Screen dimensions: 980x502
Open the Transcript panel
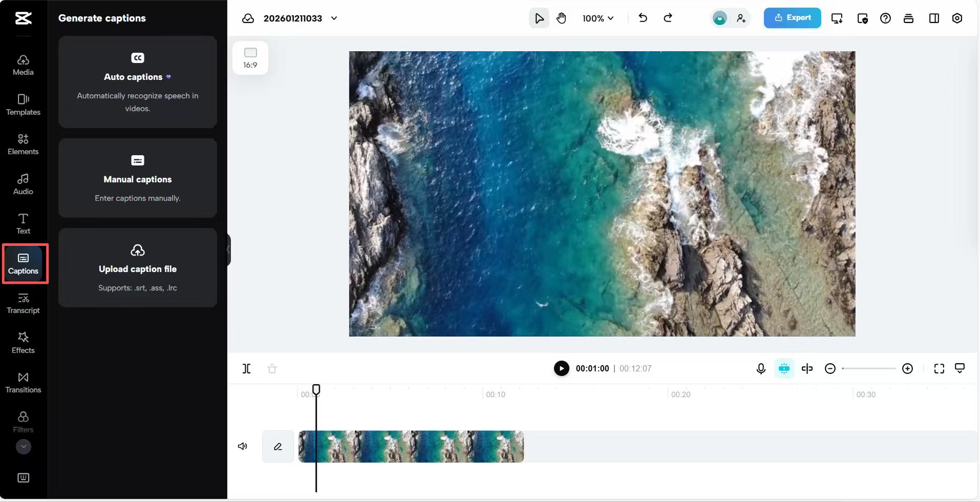(x=23, y=303)
